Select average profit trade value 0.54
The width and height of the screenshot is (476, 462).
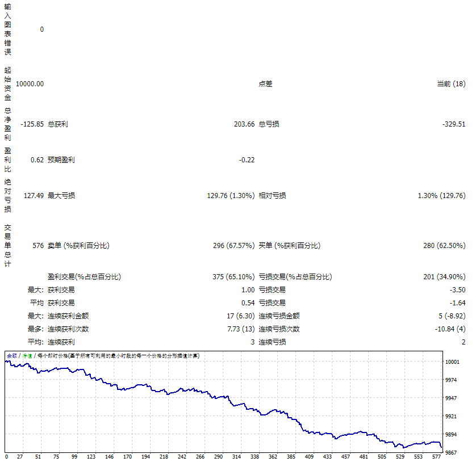[248, 303]
